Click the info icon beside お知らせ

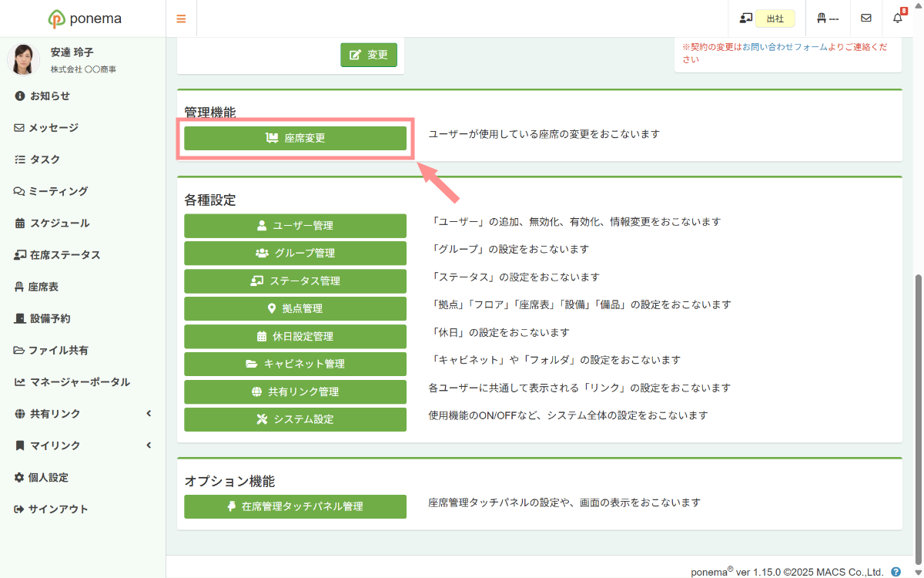point(19,96)
